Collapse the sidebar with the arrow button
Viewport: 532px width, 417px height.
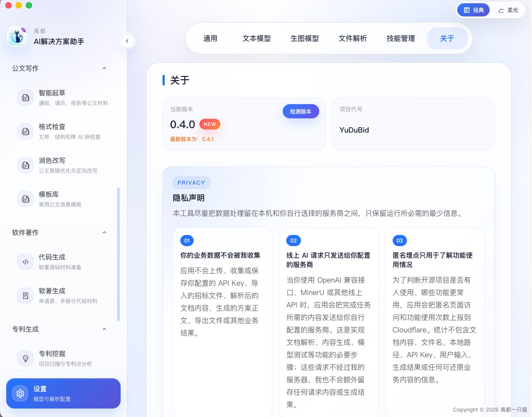point(127,41)
